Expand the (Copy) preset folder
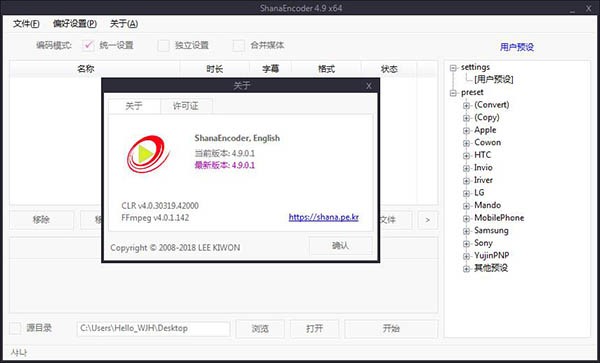Viewport: 600px width, 363px height. point(466,118)
